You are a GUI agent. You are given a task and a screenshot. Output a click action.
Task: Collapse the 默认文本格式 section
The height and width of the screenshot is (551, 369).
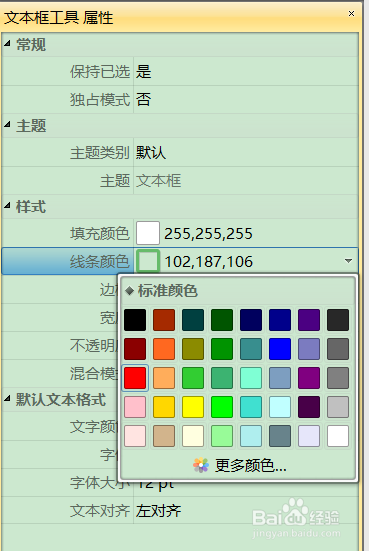coord(7,398)
